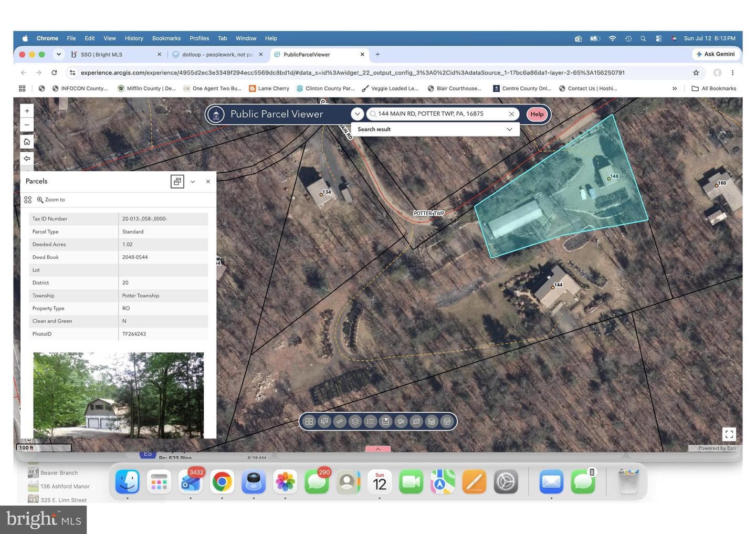This screenshot has height=534, width=756.
Task: Open the map layers widget
Action: click(x=355, y=421)
